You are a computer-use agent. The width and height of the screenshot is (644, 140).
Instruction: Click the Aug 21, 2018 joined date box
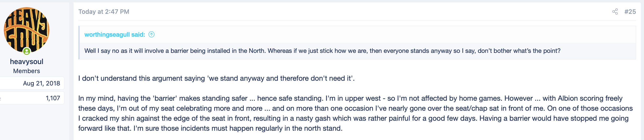coord(32,83)
